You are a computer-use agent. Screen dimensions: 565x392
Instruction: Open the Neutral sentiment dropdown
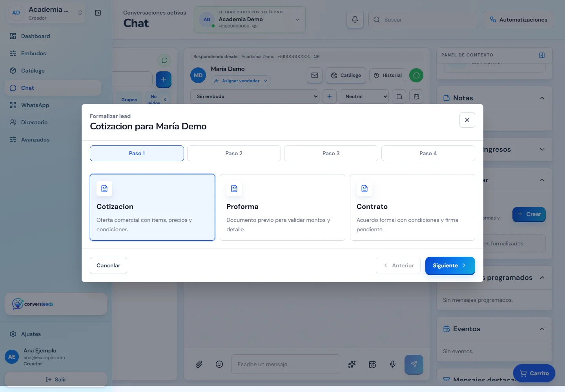pos(365,96)
